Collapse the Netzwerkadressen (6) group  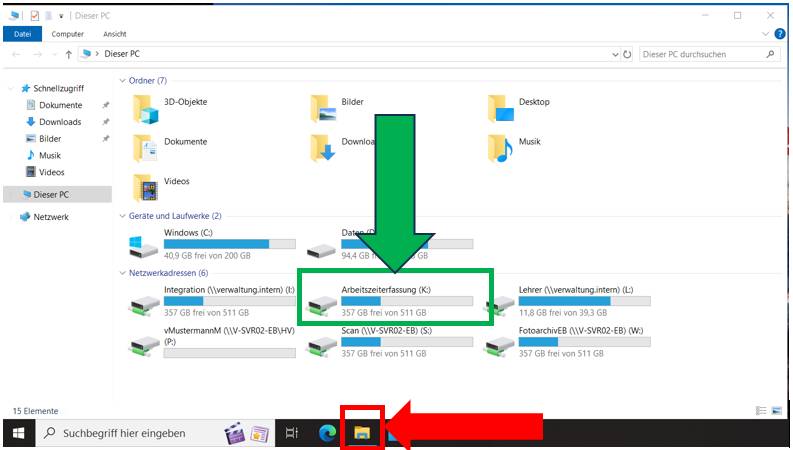click(122, 272)
